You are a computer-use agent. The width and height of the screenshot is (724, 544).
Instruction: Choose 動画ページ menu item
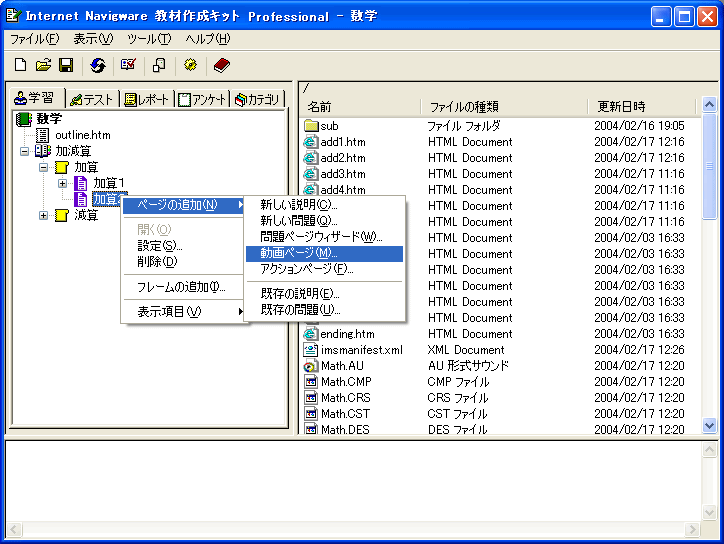pos(324,253)
